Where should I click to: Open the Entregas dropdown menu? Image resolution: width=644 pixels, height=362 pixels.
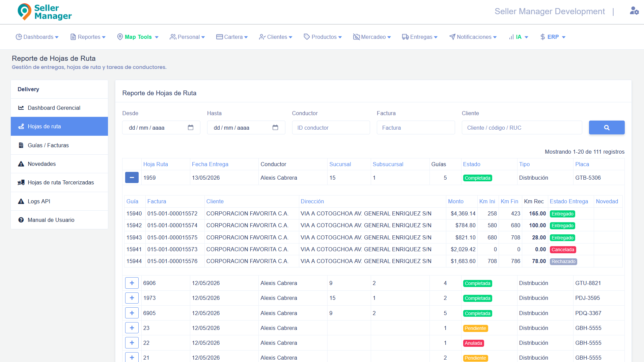coord(420,37)
